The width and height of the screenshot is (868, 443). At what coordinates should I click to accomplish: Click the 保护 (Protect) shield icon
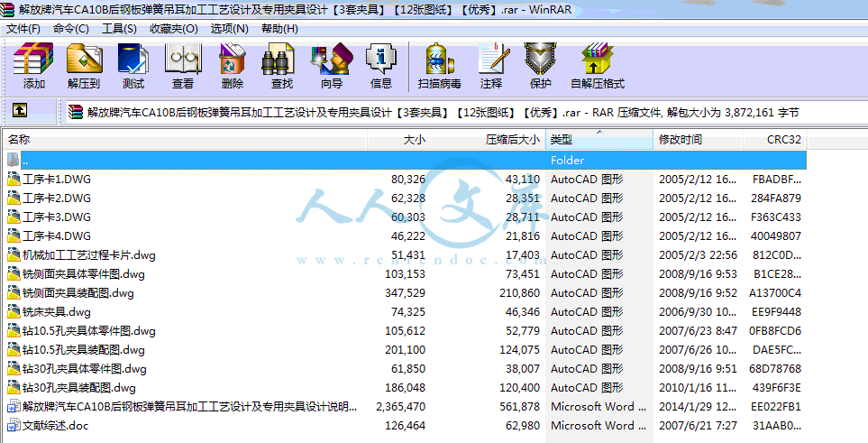point(540,59)
